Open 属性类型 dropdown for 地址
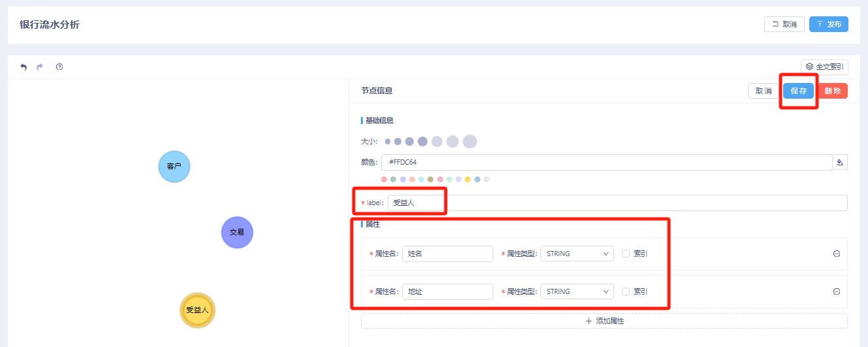The image size is (868, 347). 577,291
